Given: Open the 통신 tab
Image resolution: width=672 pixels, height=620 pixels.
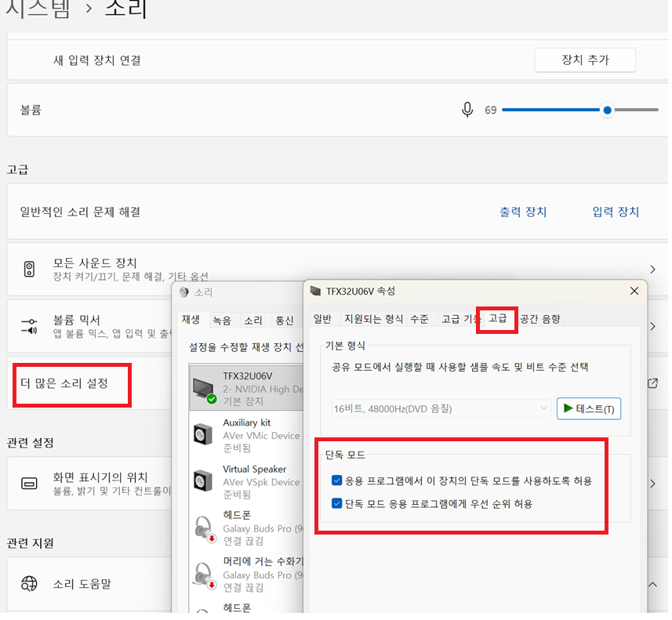Looking at the screenshot, I should click(285, 322).
